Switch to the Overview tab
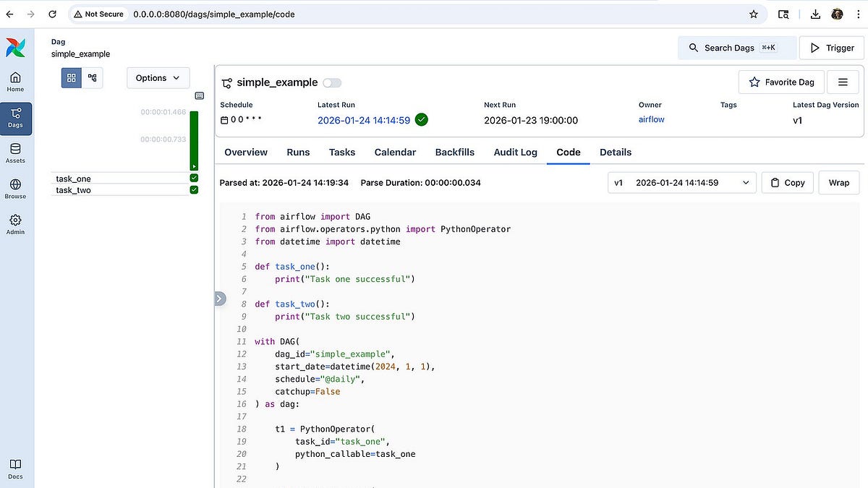 tap(246, 152)
